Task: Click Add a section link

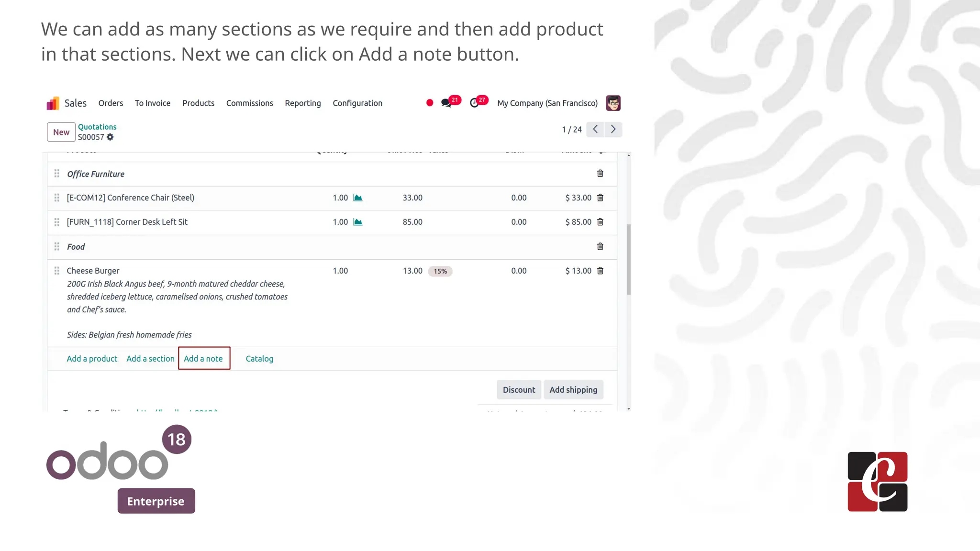Action: point(150,359)
